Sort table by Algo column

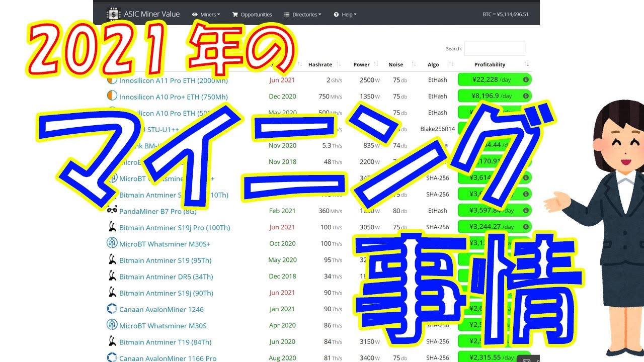(440, 64)
